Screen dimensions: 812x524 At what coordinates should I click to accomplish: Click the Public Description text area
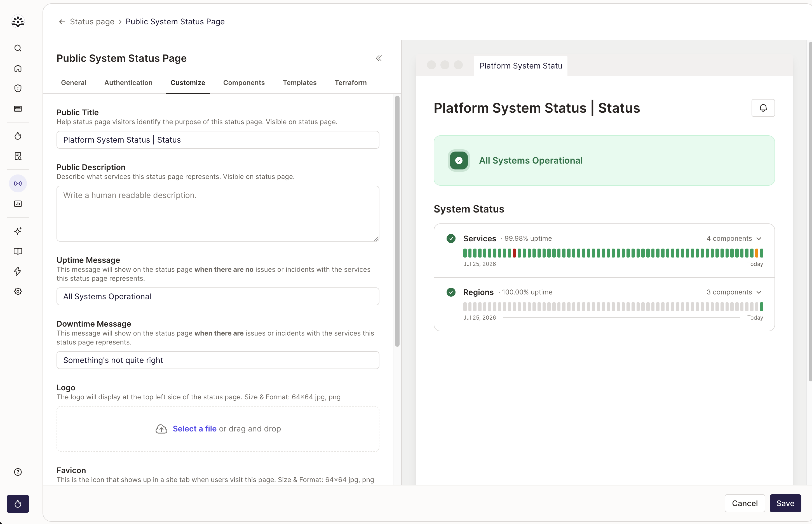(x=218, y=214)
